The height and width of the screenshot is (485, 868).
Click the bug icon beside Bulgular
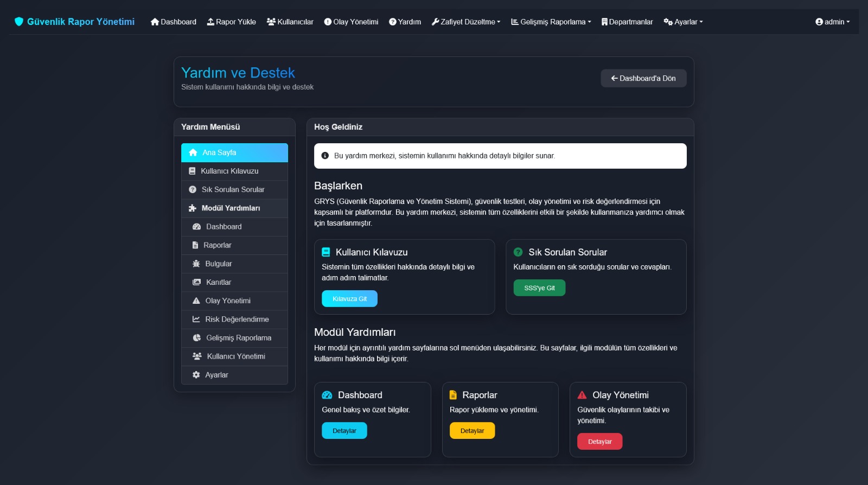click(196, 264)
